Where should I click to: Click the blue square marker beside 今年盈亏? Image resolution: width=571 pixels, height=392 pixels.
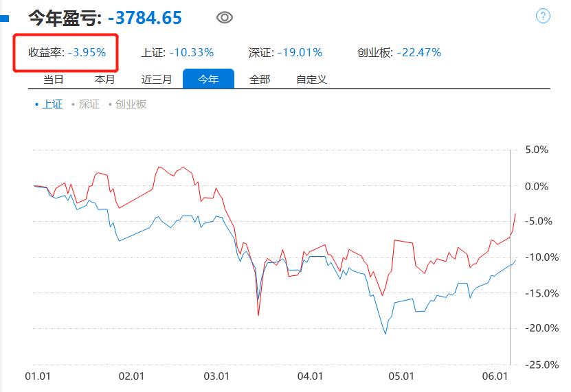click(x=4, y=19)
